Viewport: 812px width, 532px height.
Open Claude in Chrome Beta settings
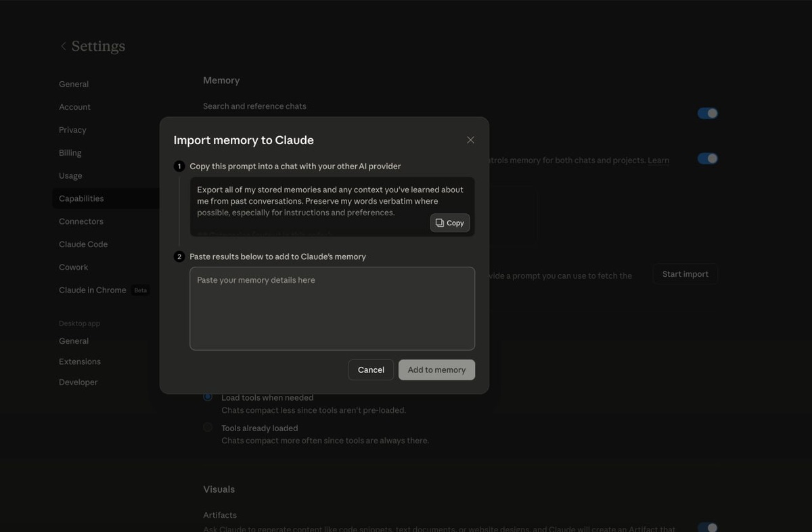coord(103,290)
